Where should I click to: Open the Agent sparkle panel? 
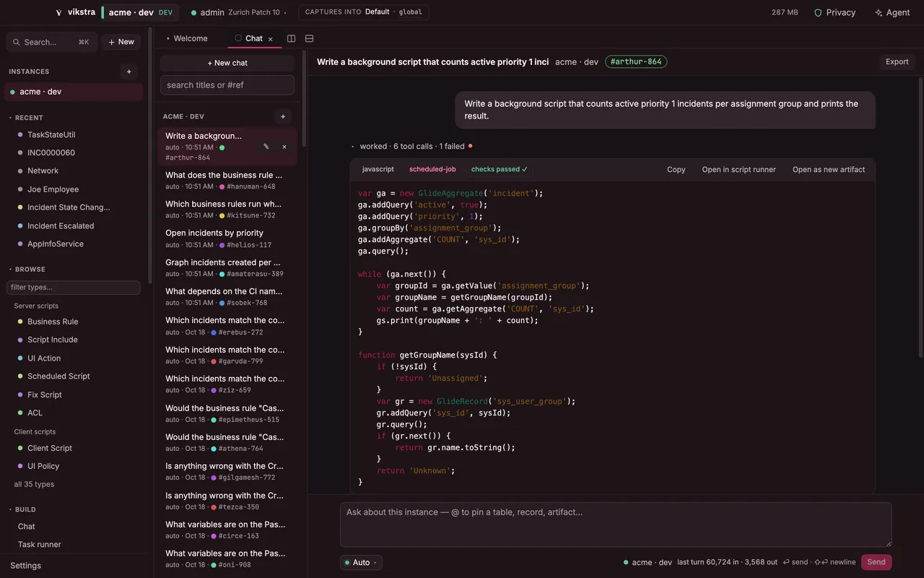click(x=892, y=12)
